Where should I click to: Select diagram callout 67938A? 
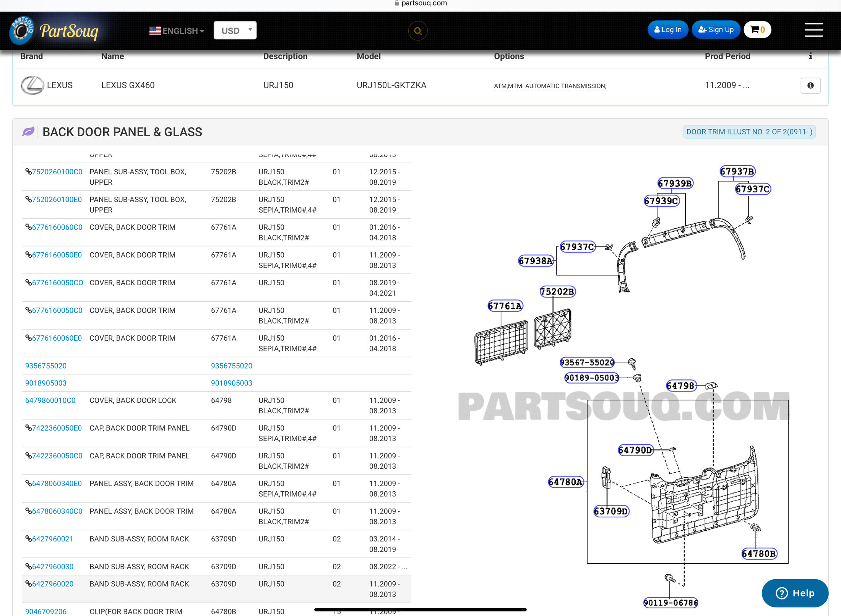click(536, 261)
